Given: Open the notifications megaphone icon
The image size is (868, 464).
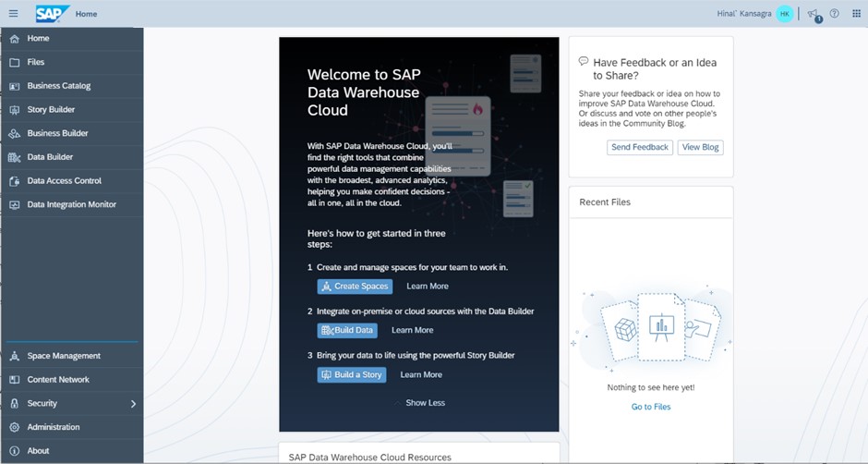Looking at the screenshot, I should pos(813,14).
